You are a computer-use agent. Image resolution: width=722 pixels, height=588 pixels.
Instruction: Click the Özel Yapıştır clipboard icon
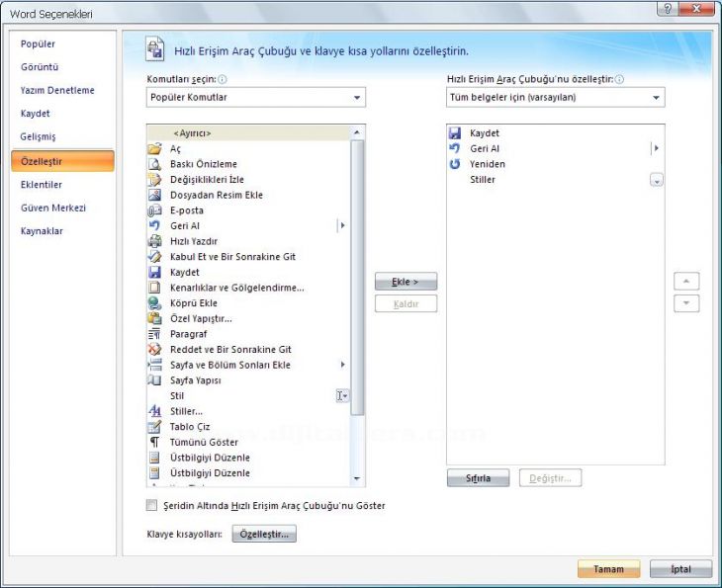154,318
